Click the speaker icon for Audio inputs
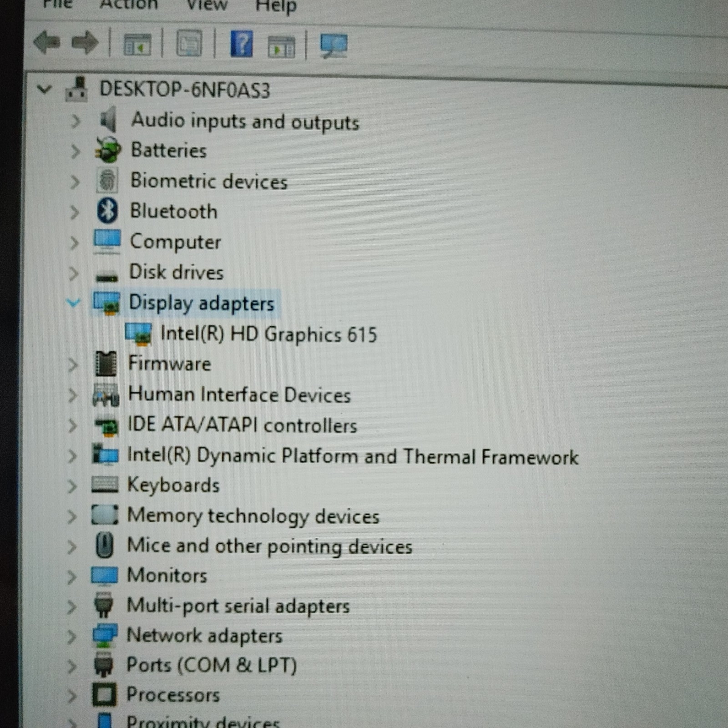The height and width of the screenshot is (728, 728). click(x=108, y=120)
